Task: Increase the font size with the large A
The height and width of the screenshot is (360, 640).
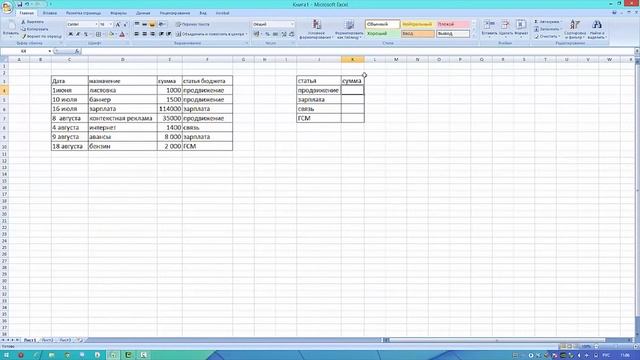Action: click(x=118, y=24)
